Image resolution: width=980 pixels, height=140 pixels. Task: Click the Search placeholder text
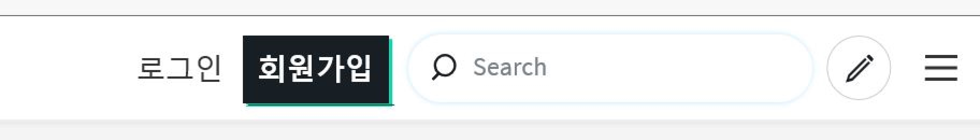510,67
